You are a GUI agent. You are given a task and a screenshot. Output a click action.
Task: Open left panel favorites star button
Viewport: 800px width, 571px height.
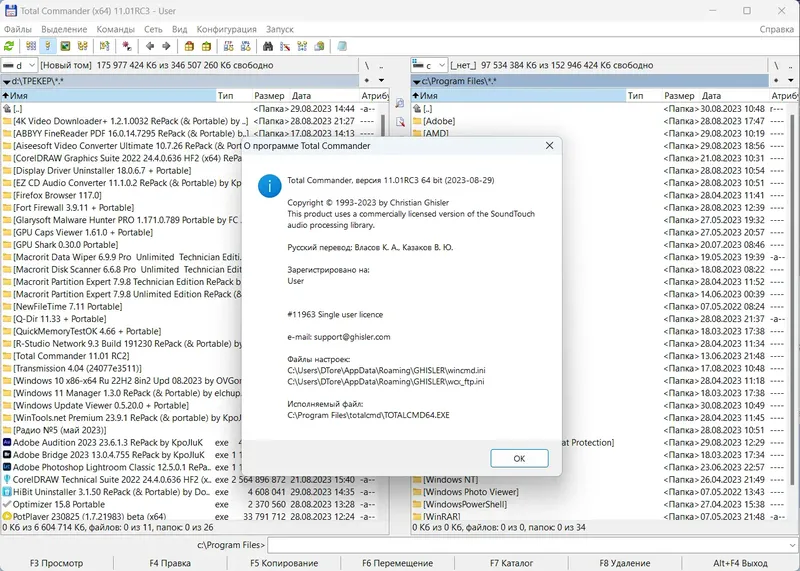tap(366, 81)
